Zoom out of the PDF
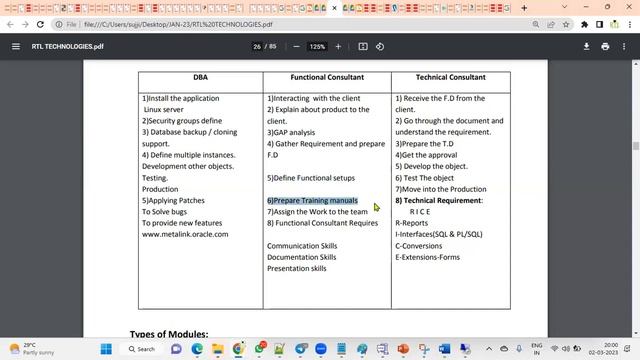 click(296, 47)
